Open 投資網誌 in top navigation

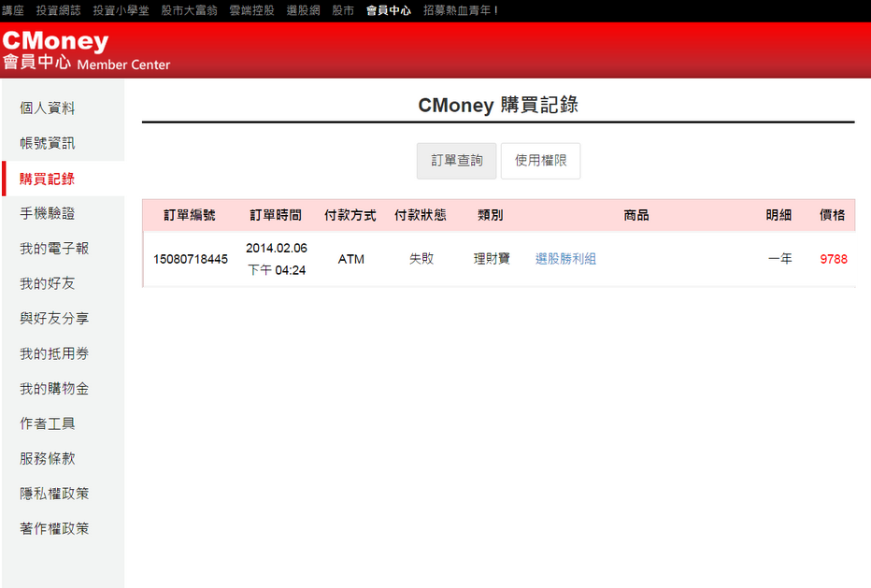pos(58,10)
